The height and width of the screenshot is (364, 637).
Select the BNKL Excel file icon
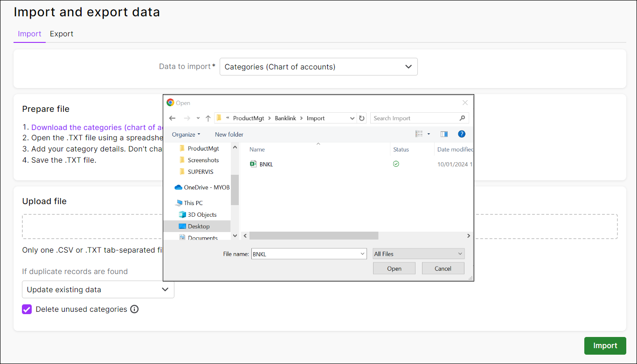click(253, 164)
